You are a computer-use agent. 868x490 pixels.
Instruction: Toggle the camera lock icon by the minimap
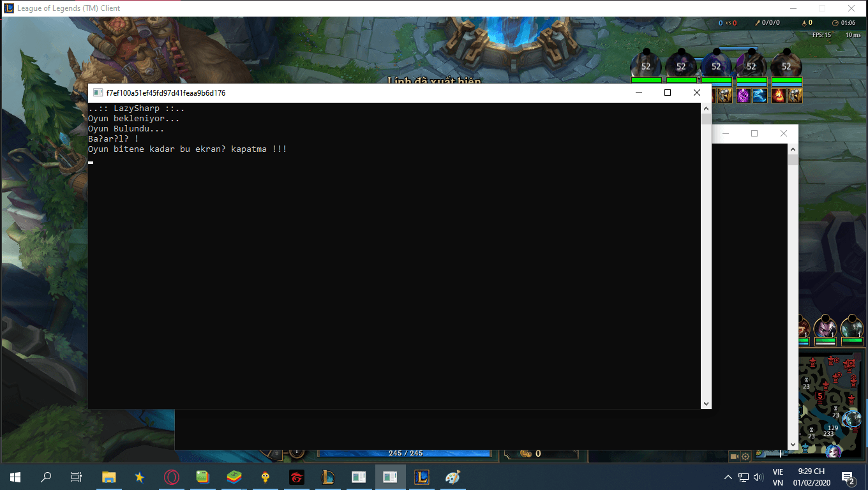735,456
